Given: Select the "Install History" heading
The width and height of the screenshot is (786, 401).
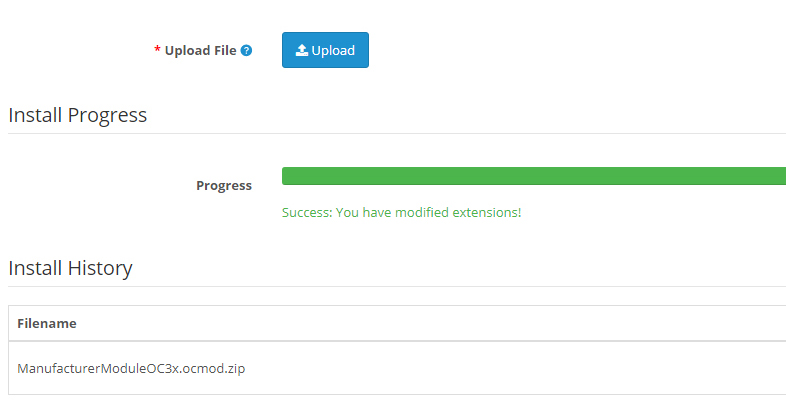Looking at the screenshot, I should point(70,268).
